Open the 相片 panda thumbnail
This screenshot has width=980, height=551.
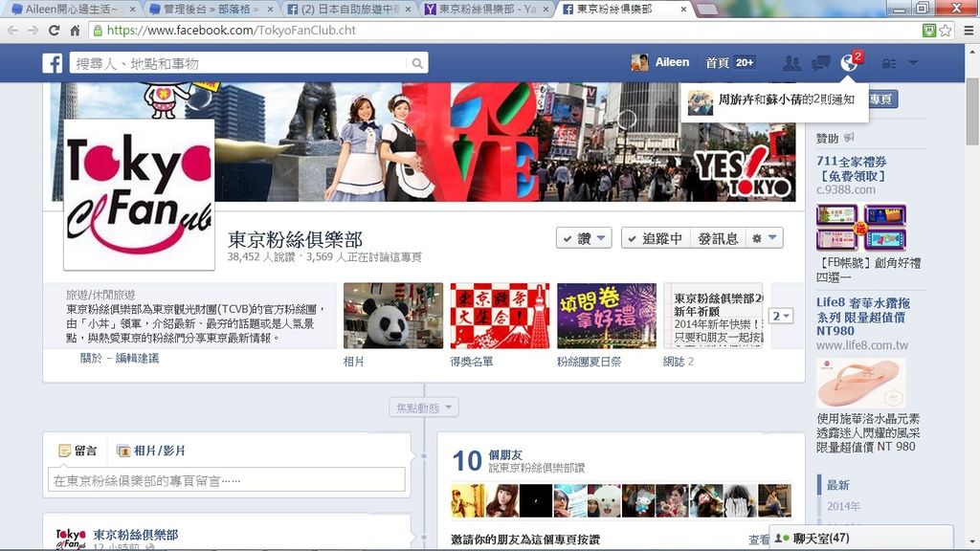[393, 316]
